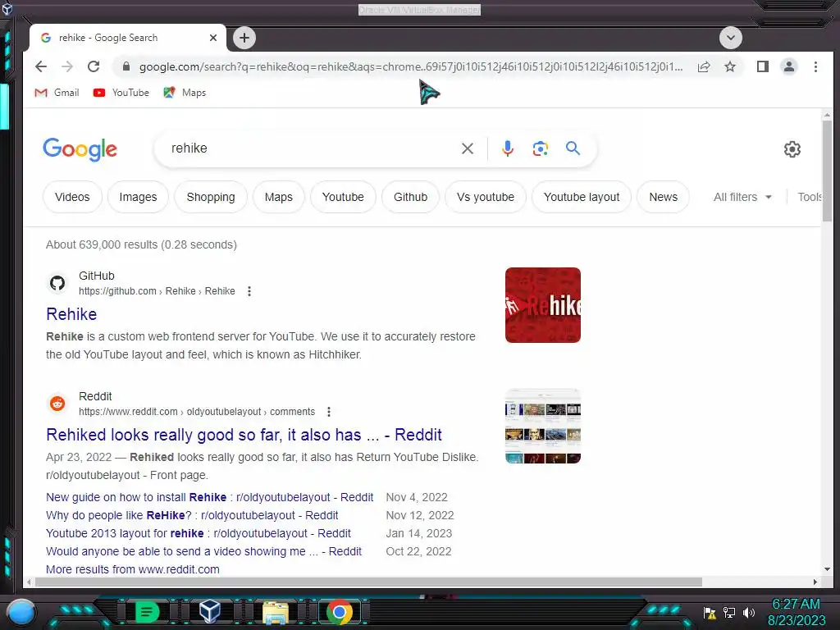The height and width of the screenshot is (630, 840).
Task: Reload the Google search page
Action: tap(94, 66)
